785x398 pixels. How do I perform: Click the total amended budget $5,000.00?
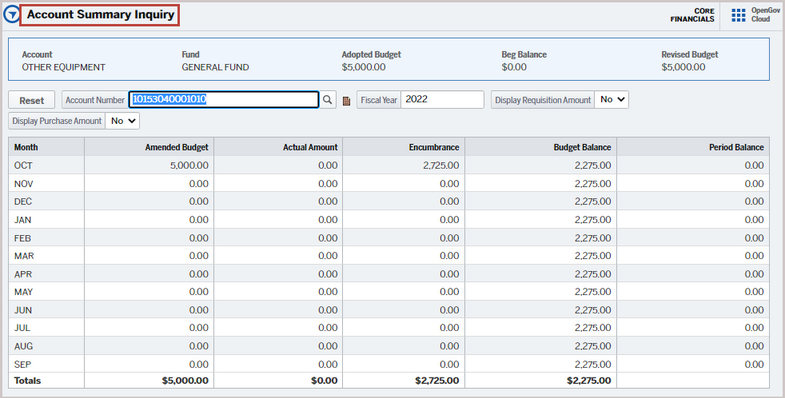[185, 380]
